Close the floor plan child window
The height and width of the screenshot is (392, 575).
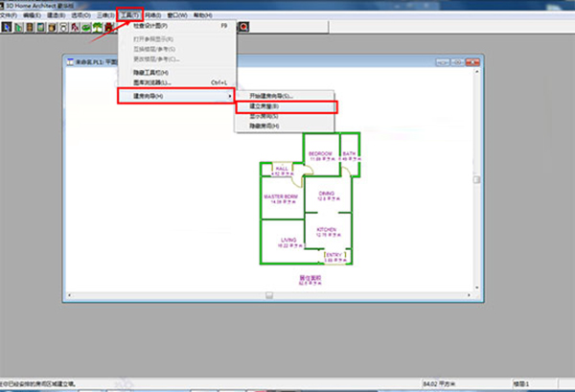(472, 62)
